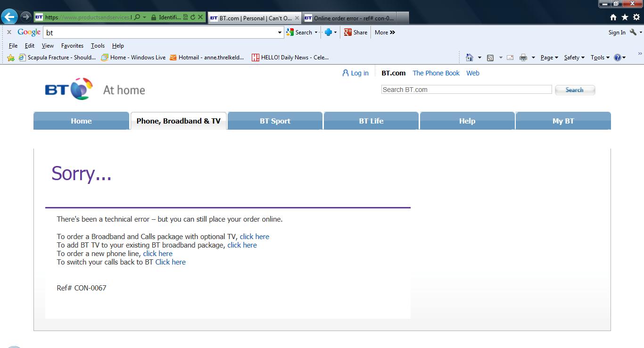The image size is (644, 348).
Task: Open the RSS feeds icon on command bar
Action: (x=489, y=57)
